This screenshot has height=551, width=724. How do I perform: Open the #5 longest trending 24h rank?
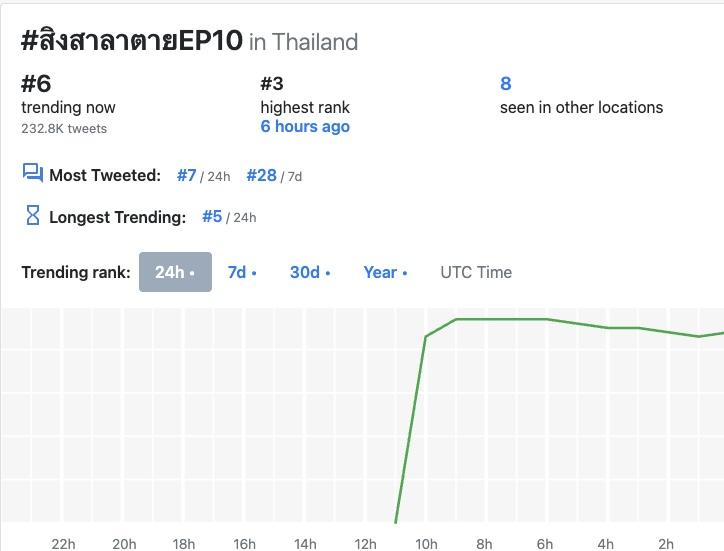point(212,216)
